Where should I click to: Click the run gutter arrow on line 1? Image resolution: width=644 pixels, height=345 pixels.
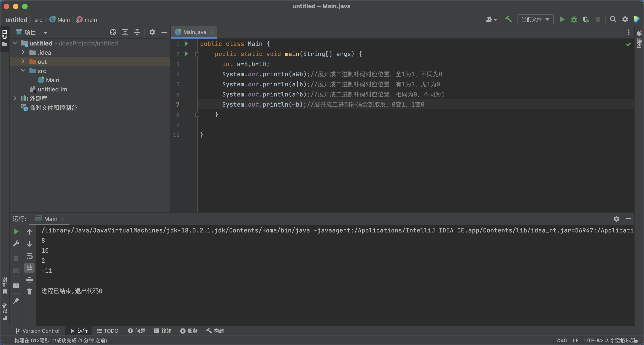tap(186, 44)
